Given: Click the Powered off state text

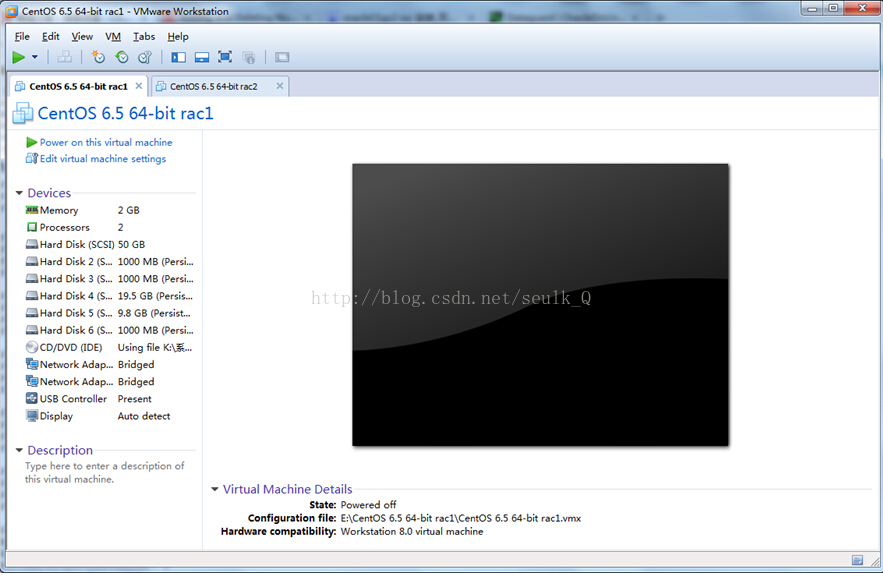Looking at the screenshot, I should (368, 505).
